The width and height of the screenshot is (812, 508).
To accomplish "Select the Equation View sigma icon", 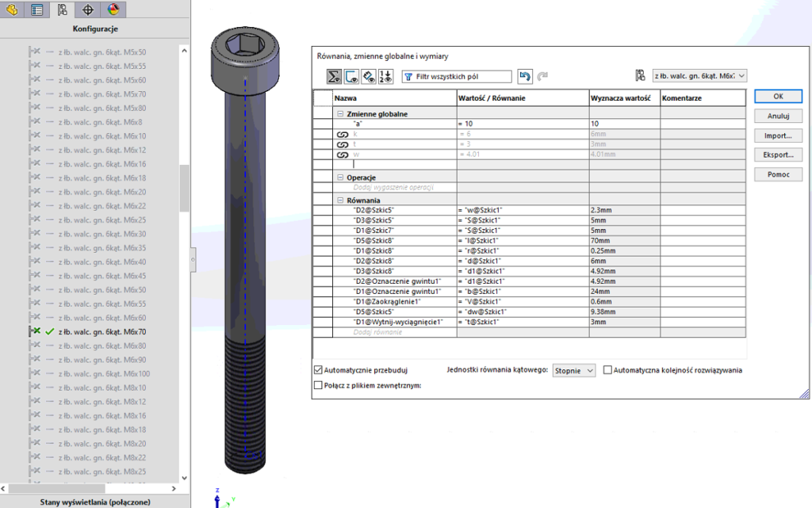I will (x=334, y=77).
